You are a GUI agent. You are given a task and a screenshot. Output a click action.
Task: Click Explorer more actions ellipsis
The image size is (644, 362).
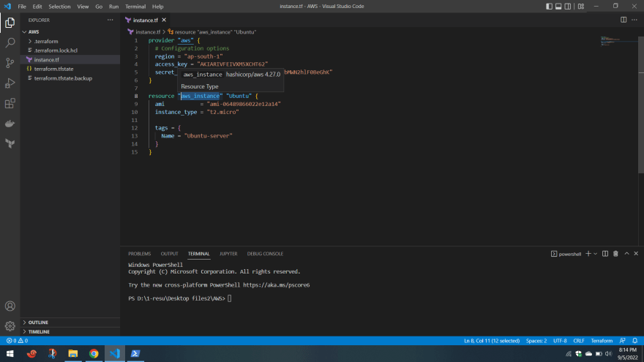(x=110, y=20)
